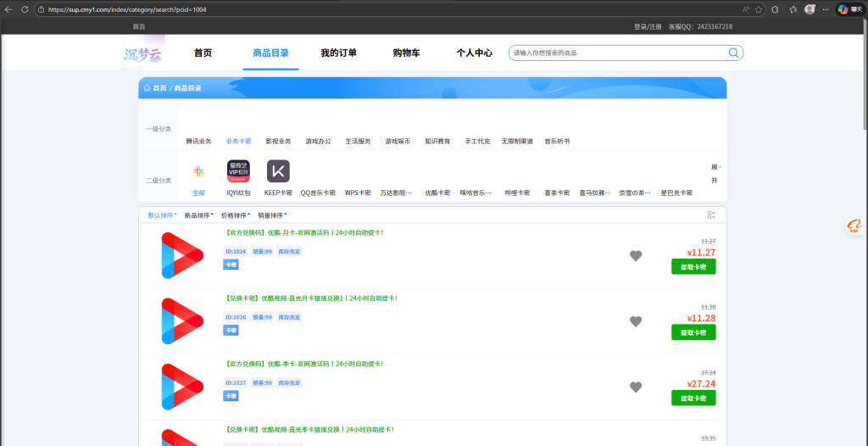This screenshot has height=446, width=868.
Task: Click 提取卡密 button for ¥27.24 item
Action: pyautogui.click(x=693, y=398)
